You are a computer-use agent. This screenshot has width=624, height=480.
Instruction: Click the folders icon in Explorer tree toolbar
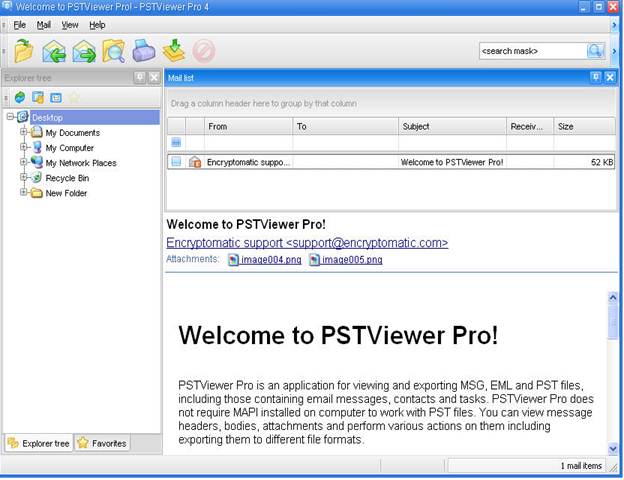(x=38, y=97)
